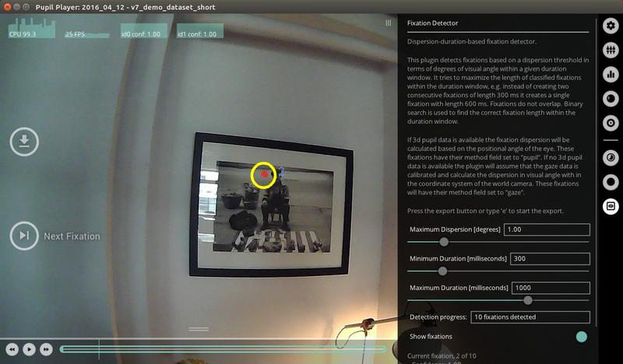Click the Pupil Player window title bar
Screen dimensions: 623x364
[311, 7]
